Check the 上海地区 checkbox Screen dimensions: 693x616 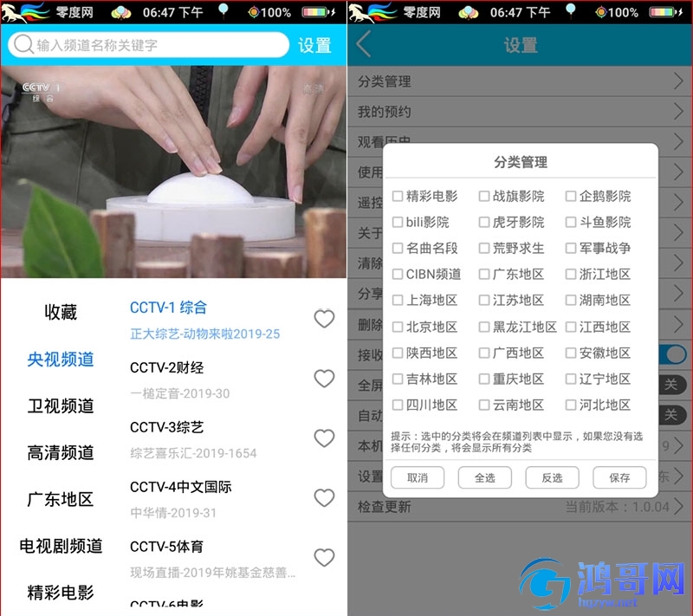coord(398,300)
